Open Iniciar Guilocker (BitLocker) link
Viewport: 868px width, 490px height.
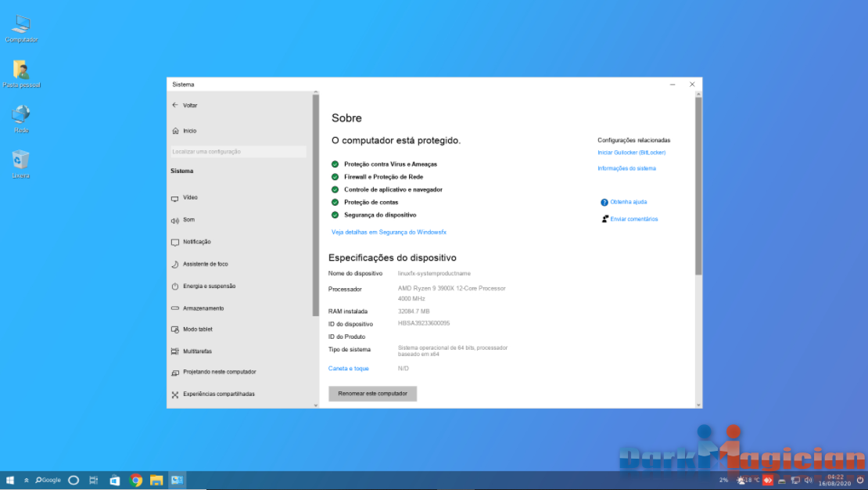(x=632, y=153)
